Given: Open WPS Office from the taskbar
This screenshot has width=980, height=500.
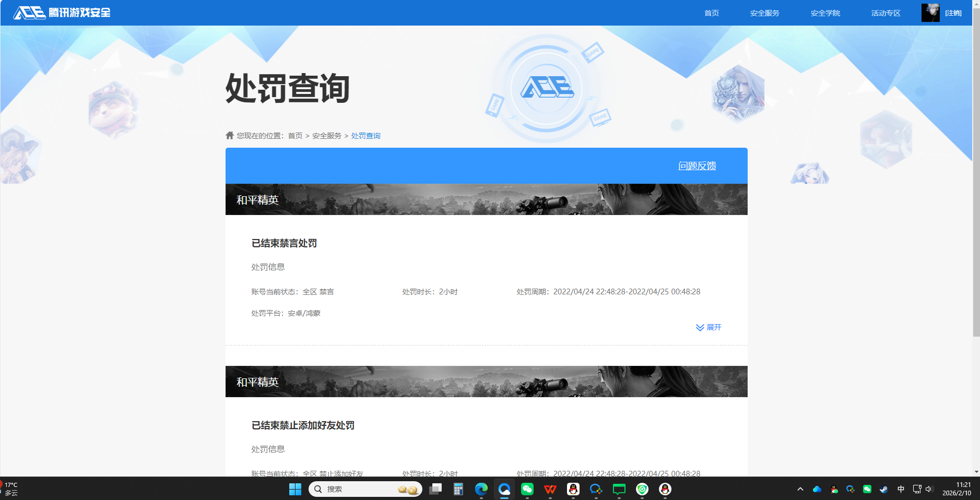Looking at the screenshot, I should coord(549,489).
